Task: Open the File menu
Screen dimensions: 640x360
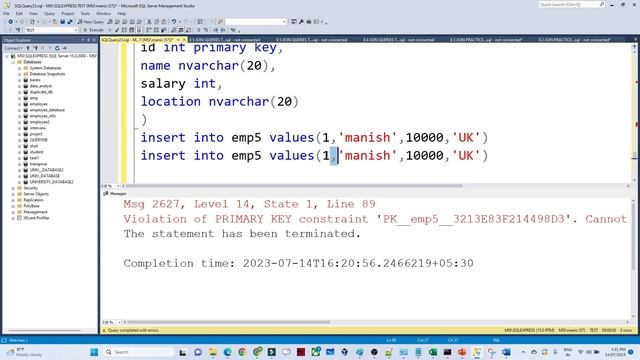Action: (x=7, y=13)
